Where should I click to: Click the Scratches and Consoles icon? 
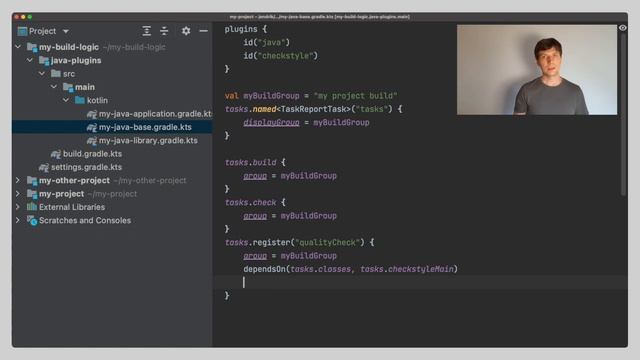32,220
